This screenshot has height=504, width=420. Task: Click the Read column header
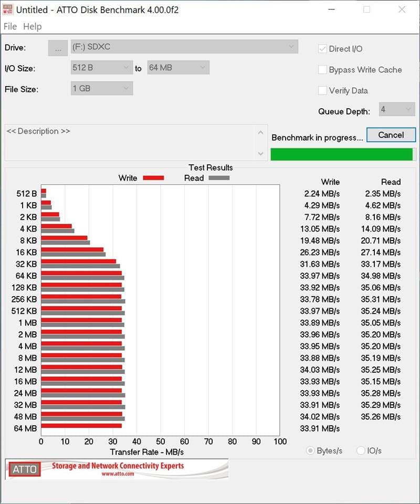[x=391, y=182]
